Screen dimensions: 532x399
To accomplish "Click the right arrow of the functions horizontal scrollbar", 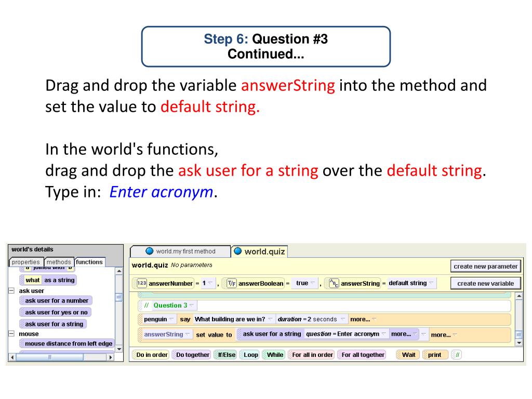I will tap(111, 357).
